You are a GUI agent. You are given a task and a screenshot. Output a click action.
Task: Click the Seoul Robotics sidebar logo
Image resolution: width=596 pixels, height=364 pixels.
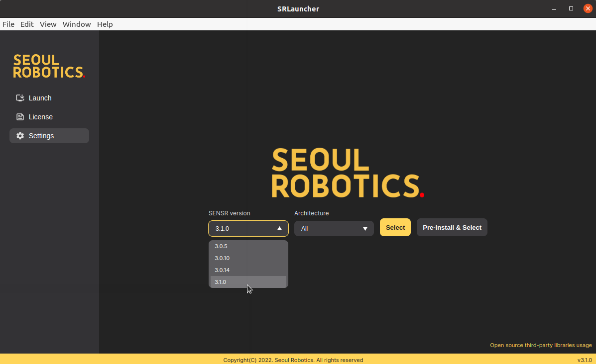click(x=49, y=66)
